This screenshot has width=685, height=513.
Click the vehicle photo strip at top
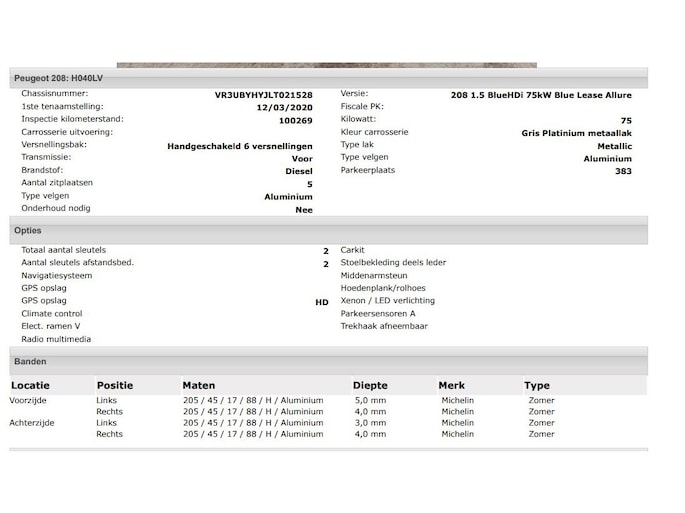click(326, 65)
